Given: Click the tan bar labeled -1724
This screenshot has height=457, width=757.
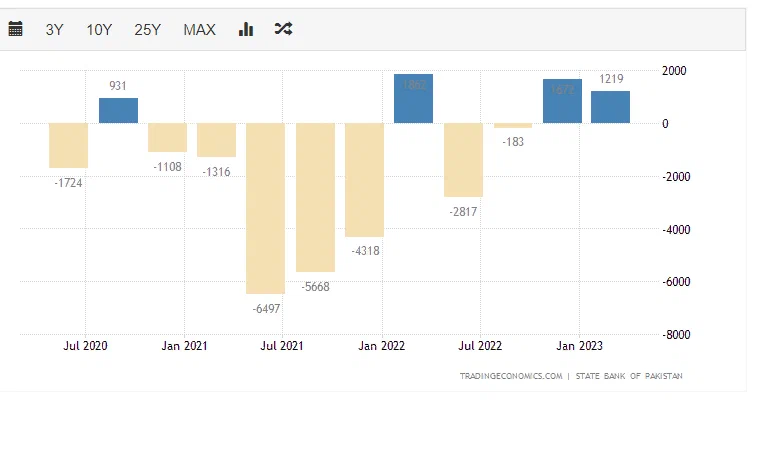Looking at the screenshot, I should (69, 145).
